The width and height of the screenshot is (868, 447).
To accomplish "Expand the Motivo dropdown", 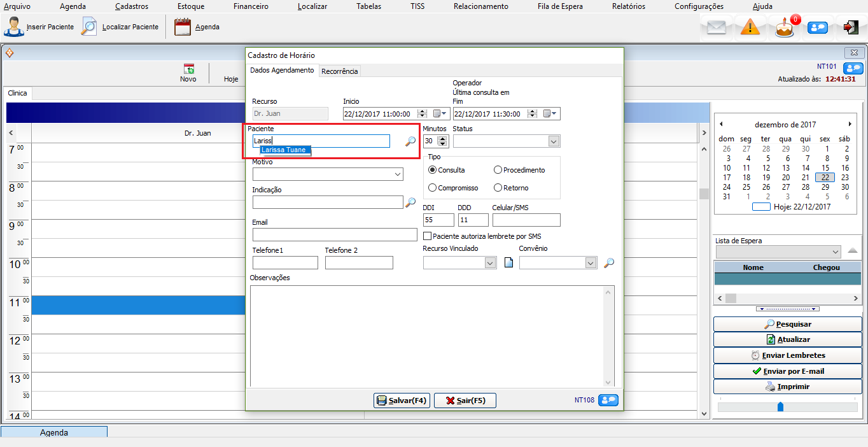I will [398, 174].
